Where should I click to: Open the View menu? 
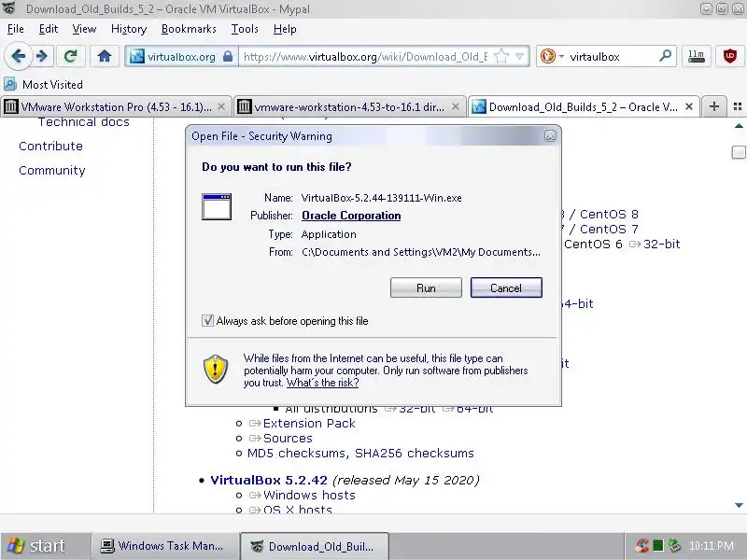(84, 29)
